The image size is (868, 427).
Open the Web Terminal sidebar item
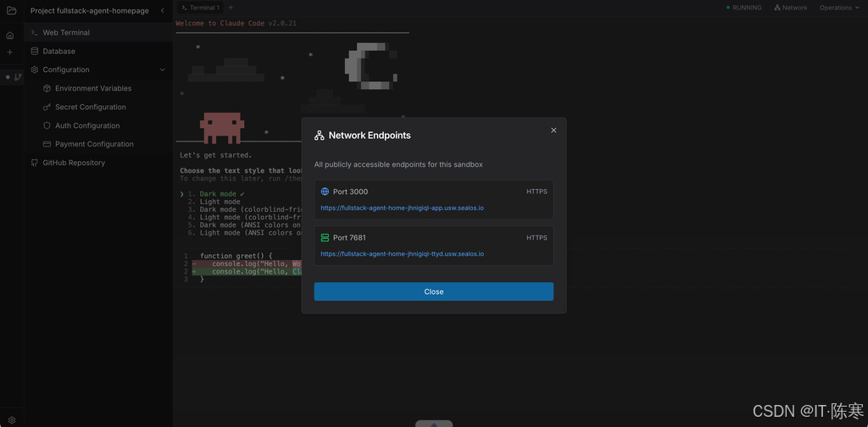click(x=98, y=33)
